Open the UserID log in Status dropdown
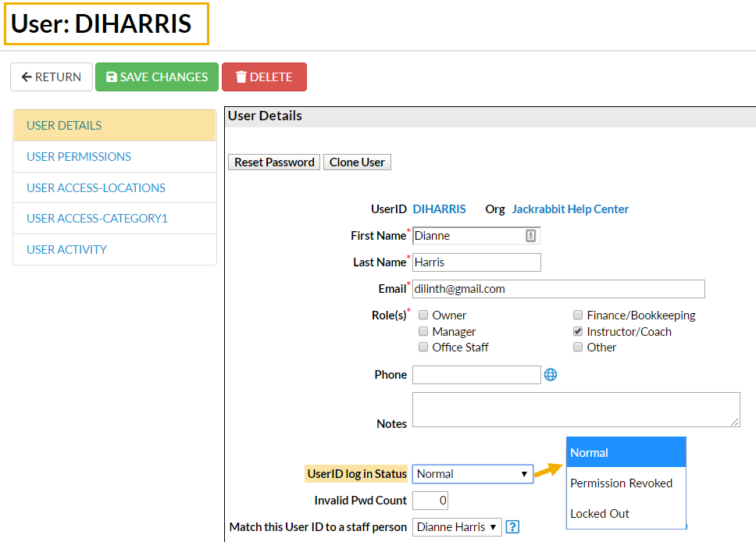Viewport: 756px width, 542px height. 472,474
